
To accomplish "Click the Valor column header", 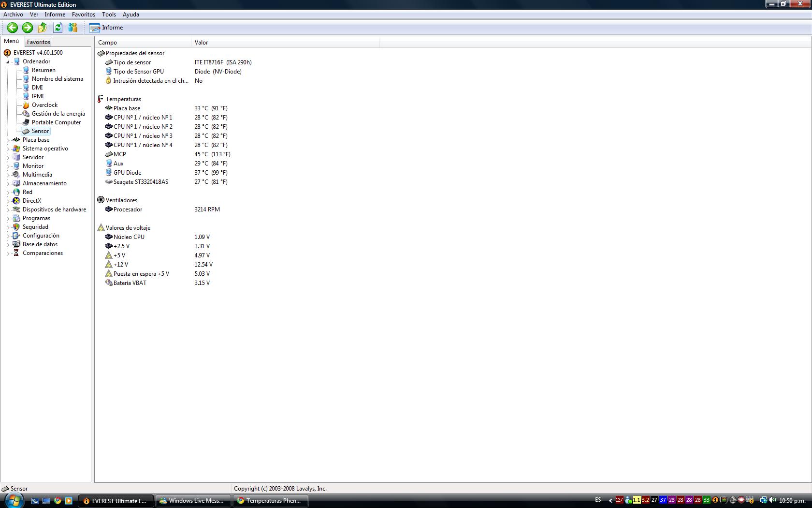I will pyautogui.click(x=202, y=43).
